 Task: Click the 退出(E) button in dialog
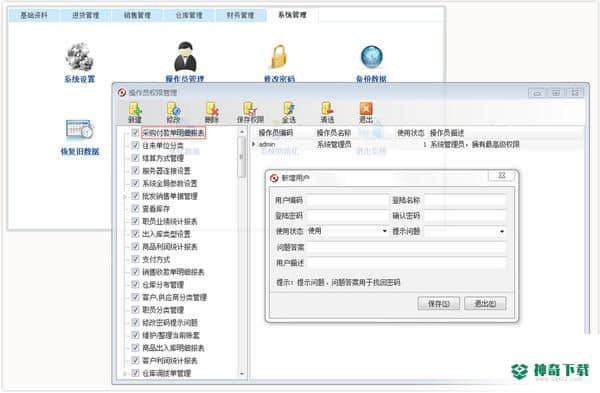485,304
